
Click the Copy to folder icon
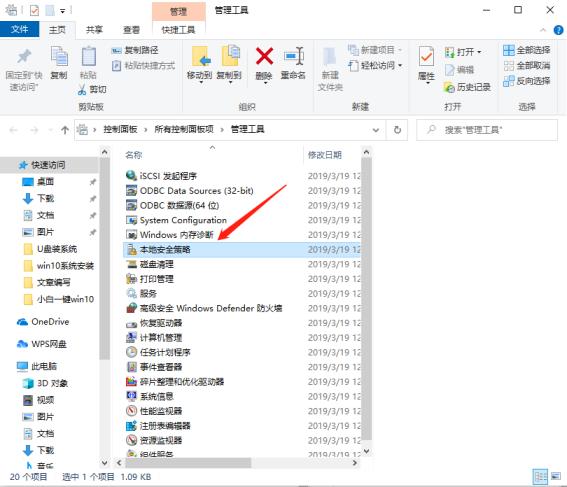click(x=230, y=56)
